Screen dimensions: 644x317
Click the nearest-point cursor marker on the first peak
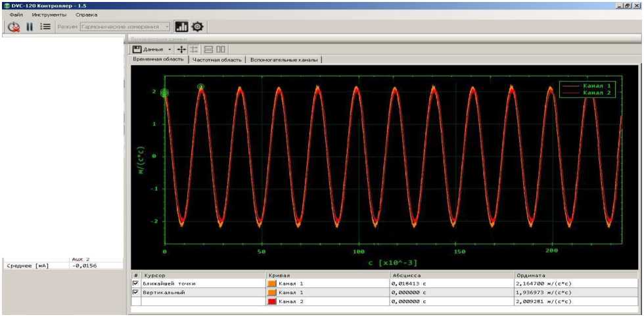(200, 87)
